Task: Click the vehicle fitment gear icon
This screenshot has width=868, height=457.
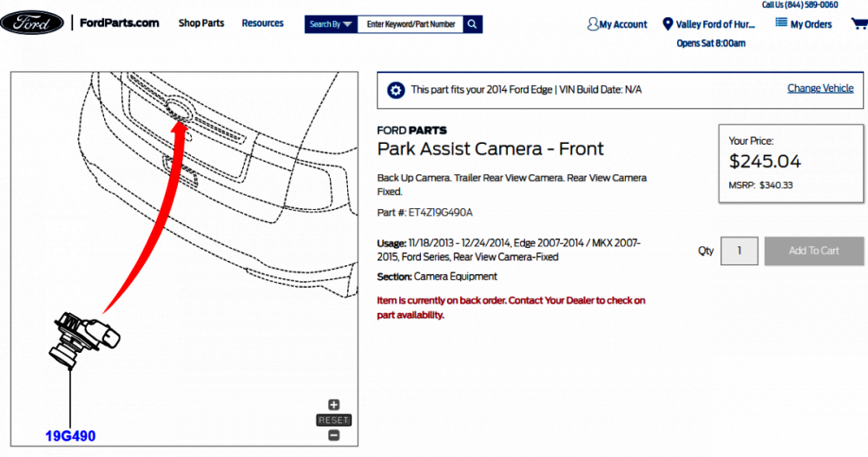Action: pos(395,89)
